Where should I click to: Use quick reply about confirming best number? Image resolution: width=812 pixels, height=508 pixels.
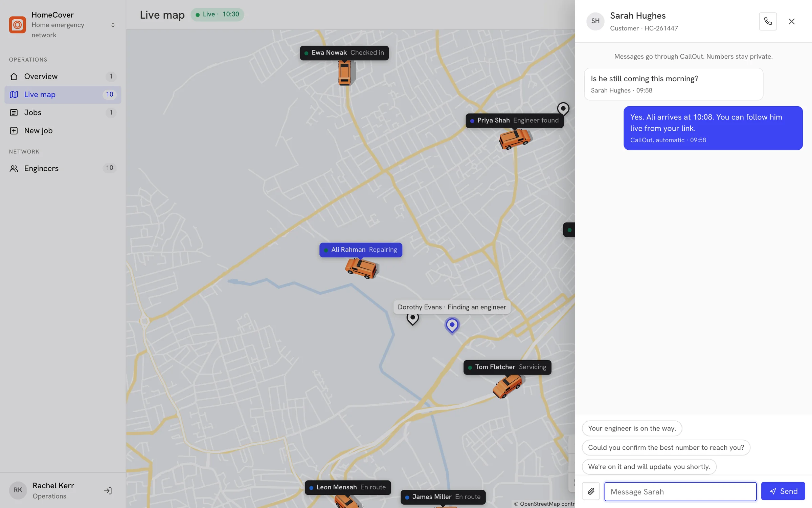click(666, 448)
